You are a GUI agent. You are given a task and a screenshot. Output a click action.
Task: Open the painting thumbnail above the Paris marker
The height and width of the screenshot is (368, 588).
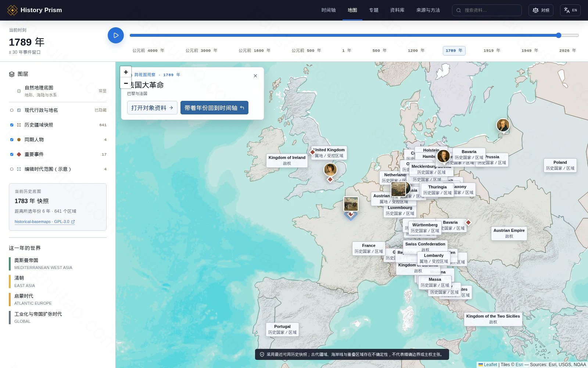pyautogui.click(x=351, y=204)
